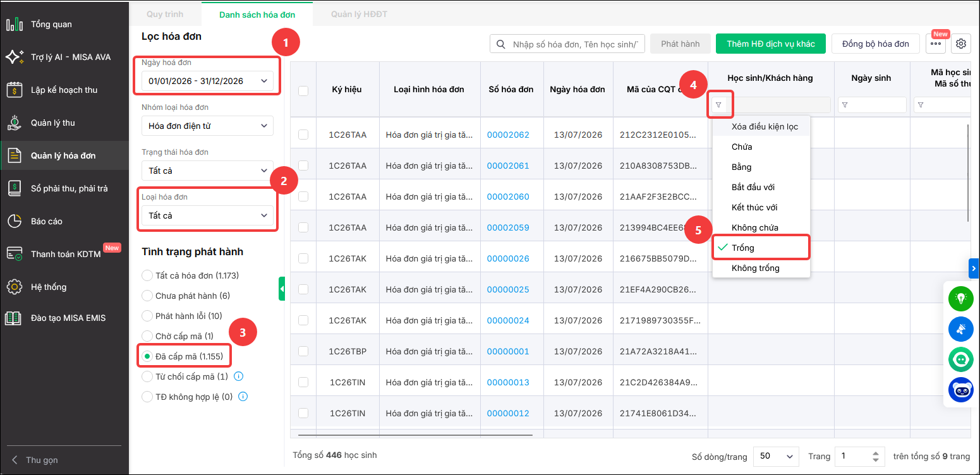
Task: Open Tổng quan bar chart icon in sidebar
Action: pyautogui.click(x=14, y=25)
